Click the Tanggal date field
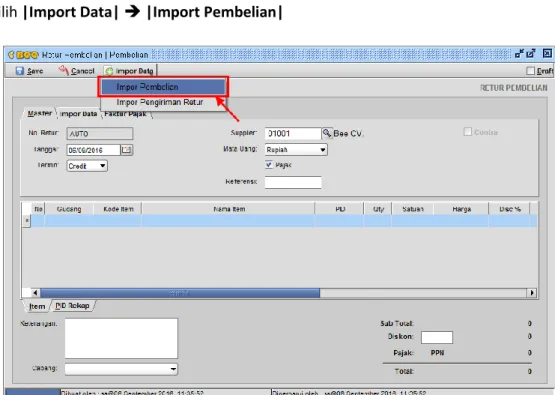The height and width of the screenshot is (395, 555). coord(93,150)
